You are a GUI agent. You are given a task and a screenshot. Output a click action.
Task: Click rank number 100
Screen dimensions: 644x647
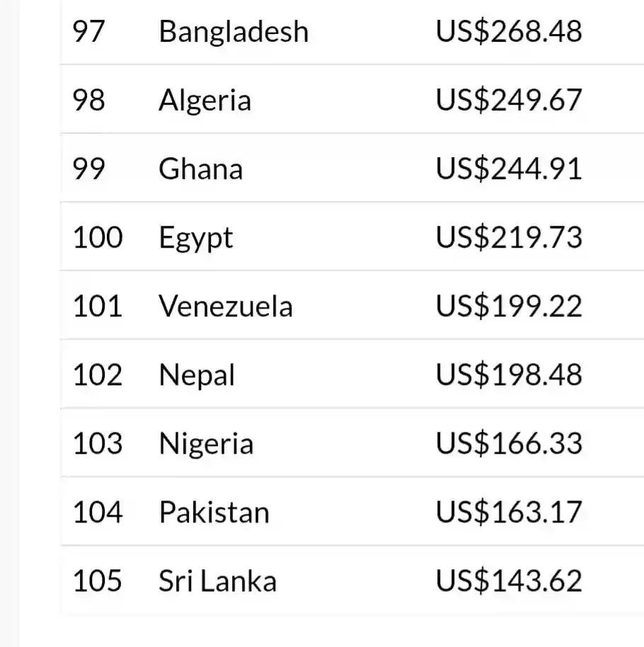(x=98, y=237)
